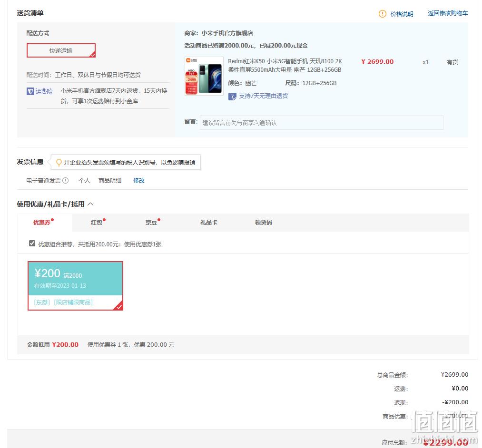Go back via 返回修改购物车 link
This screenshot has height=448, width=482.
coord(448,13)
